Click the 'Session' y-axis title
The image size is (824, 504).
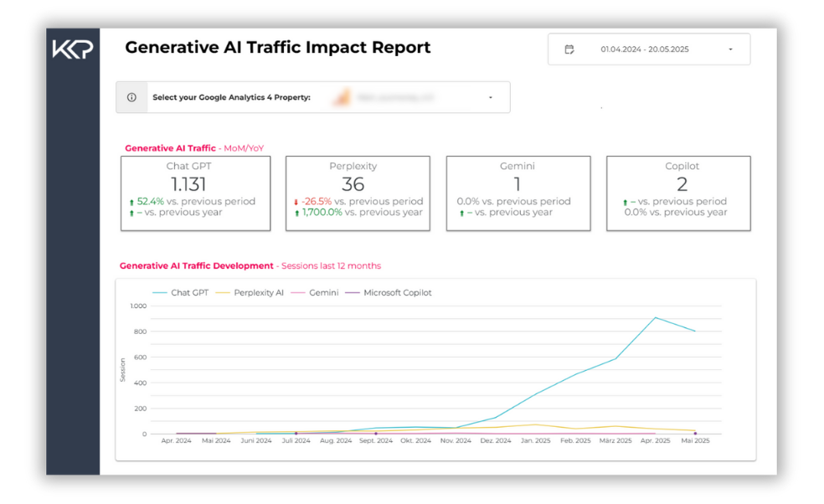(122, 370)
